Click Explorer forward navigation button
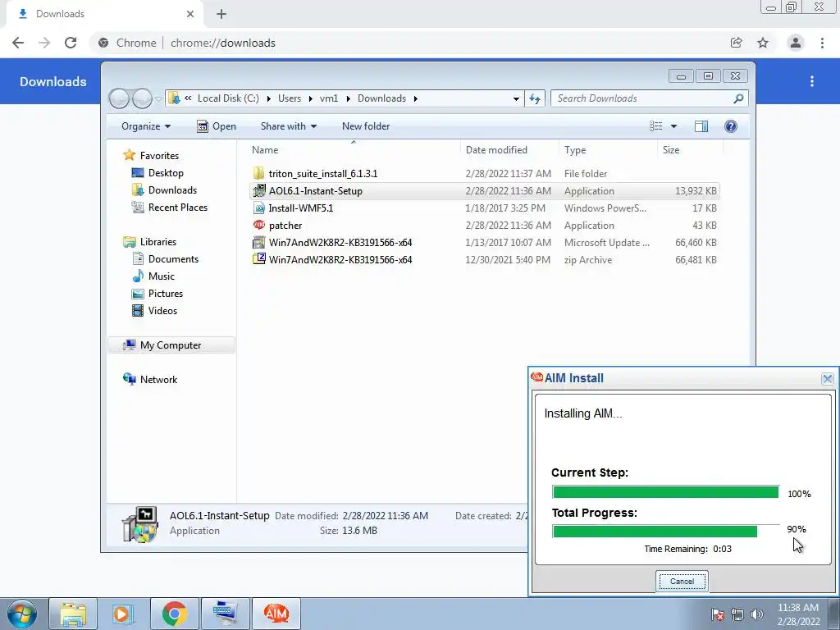The height and width of the screenshot is (630, 840). click(142, 98)
